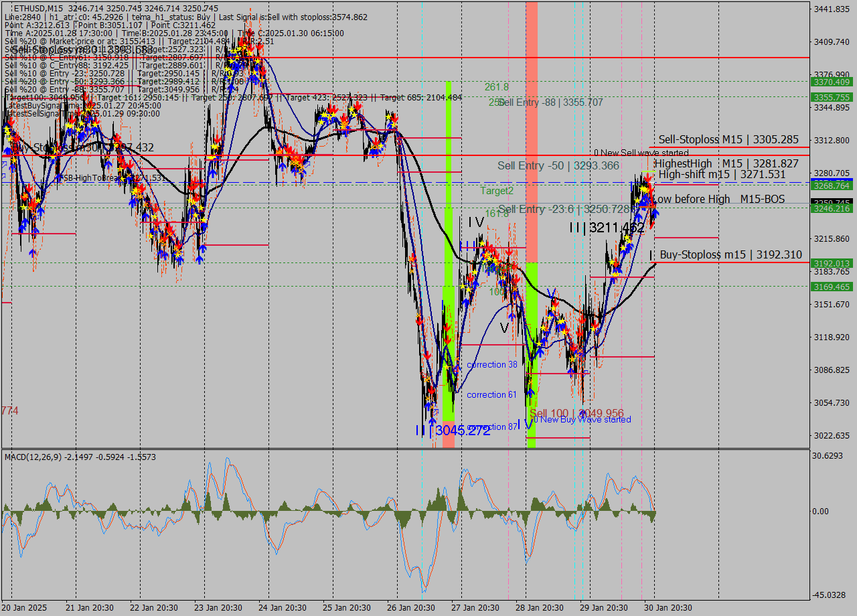Screen dimensions: 857x616
Task: Click the correction 61 label
Action: pyautogui.click(x=491, y=395)
